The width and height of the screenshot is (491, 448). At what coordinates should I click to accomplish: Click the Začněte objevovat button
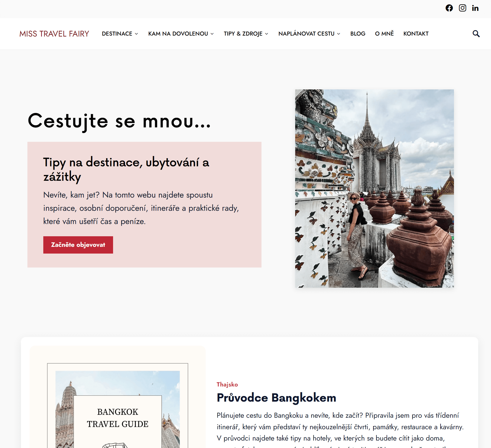pos(78,245)
